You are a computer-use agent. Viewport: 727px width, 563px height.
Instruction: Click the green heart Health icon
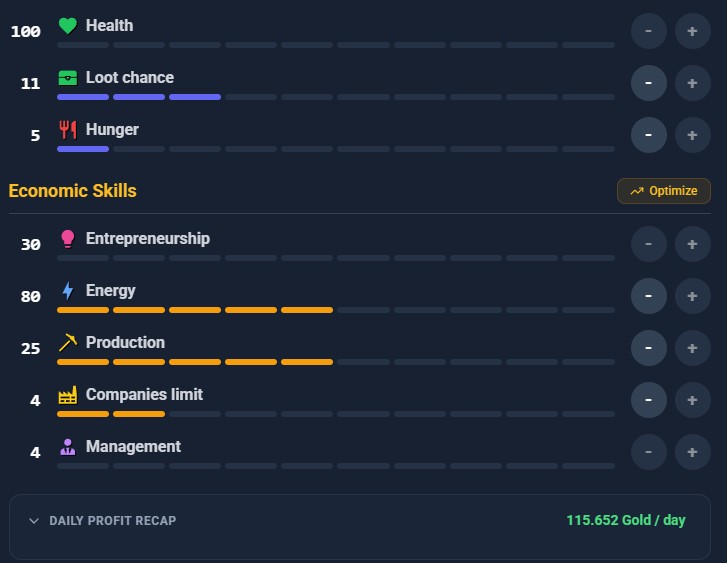pyautogui.click(x=68, y=26)
